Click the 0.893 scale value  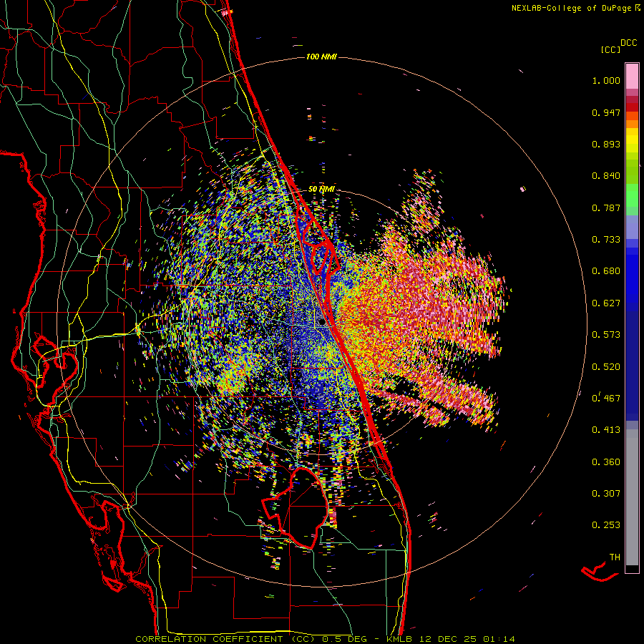click(x=606, y=144)
